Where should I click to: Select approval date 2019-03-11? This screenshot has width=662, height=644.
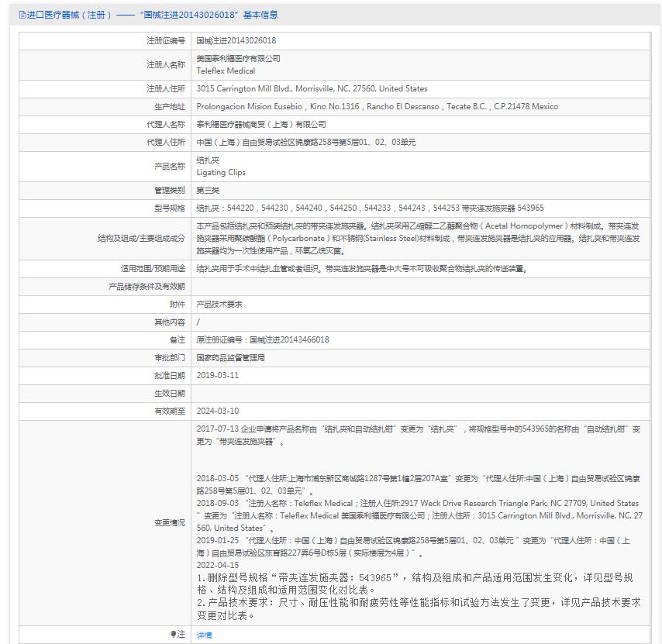(217, 376)
